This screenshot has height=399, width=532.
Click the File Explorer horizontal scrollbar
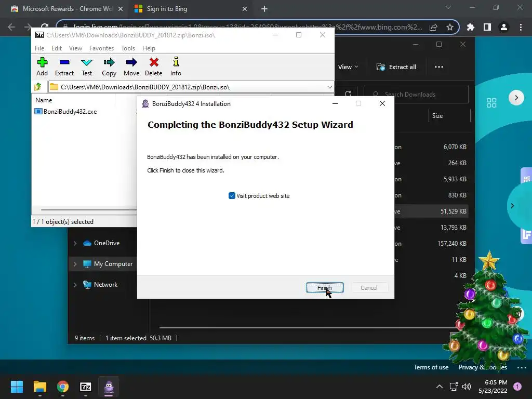(305, 328)
